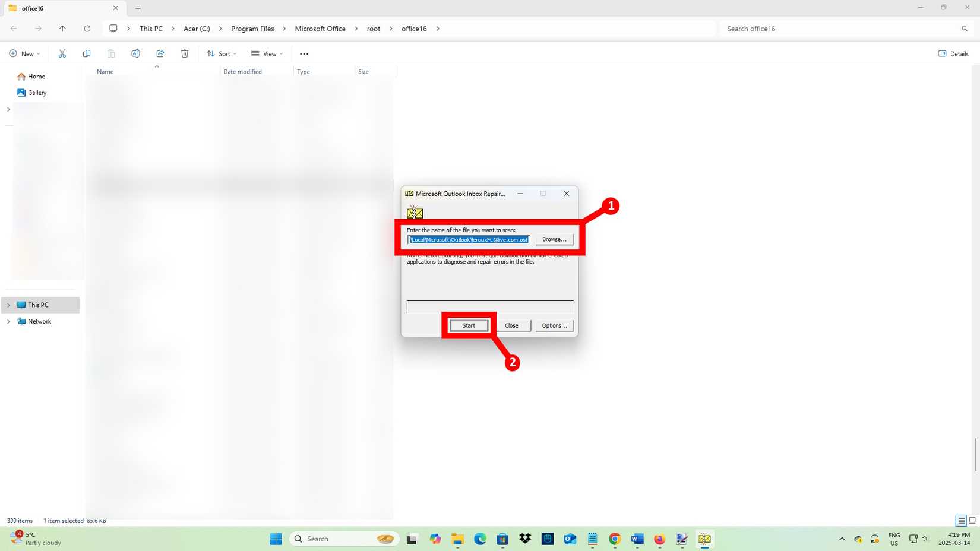This screenshot has height=551, width=980.
Task: Browse for a different file to scan
Action: point(554,239)
